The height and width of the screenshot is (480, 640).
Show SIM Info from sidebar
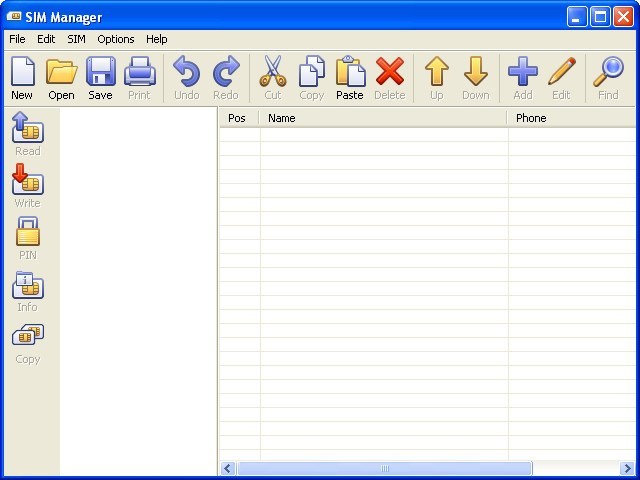pyautogui.click(x=28, y=290)
